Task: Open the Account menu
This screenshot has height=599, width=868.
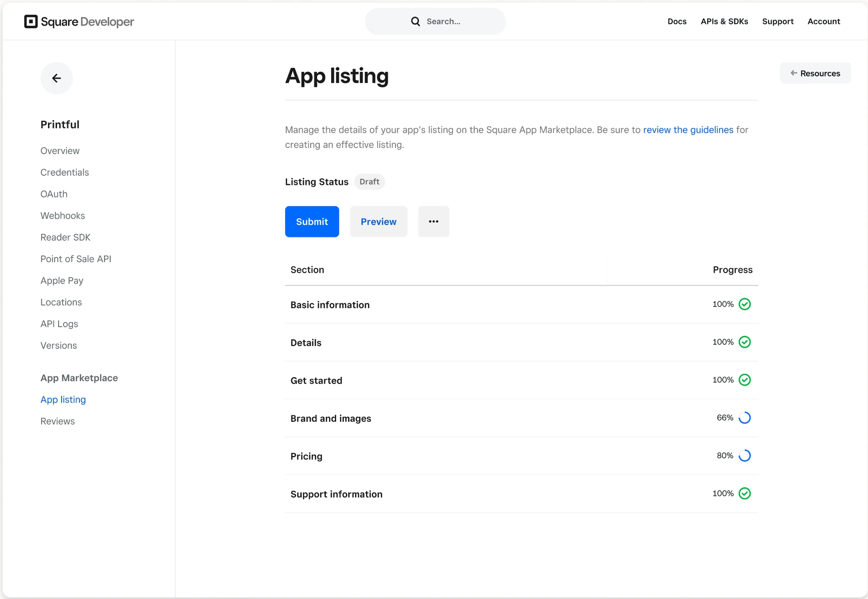Action: pyautogui.click(x=824, y=21)
